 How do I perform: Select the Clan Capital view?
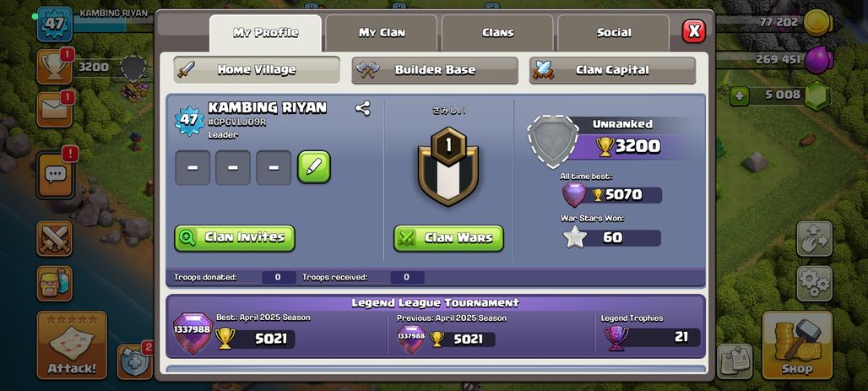[612, 70]
